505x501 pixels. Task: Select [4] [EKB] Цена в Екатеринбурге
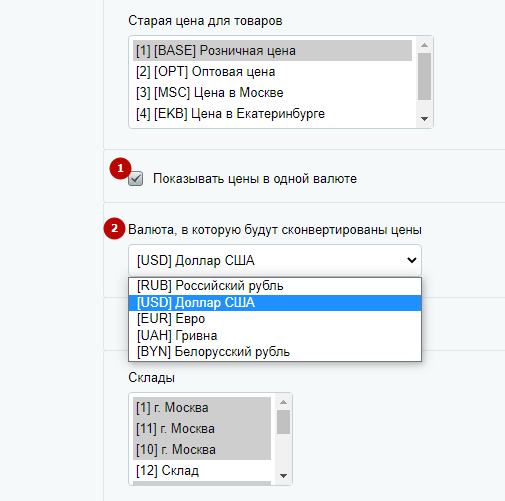(x=272, y=114)
